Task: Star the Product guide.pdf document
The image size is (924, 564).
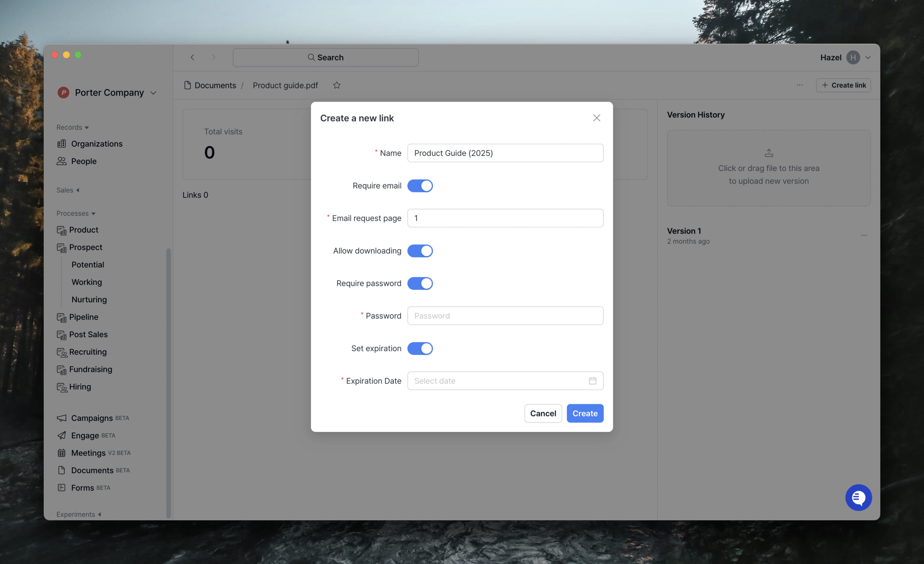Action: (336, 85)
